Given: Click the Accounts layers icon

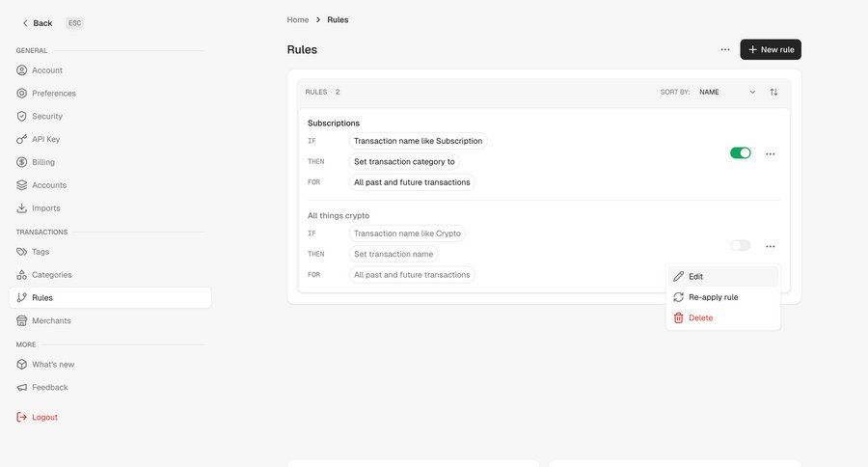Looking at the screenshot, I should (x=21, y=185).
